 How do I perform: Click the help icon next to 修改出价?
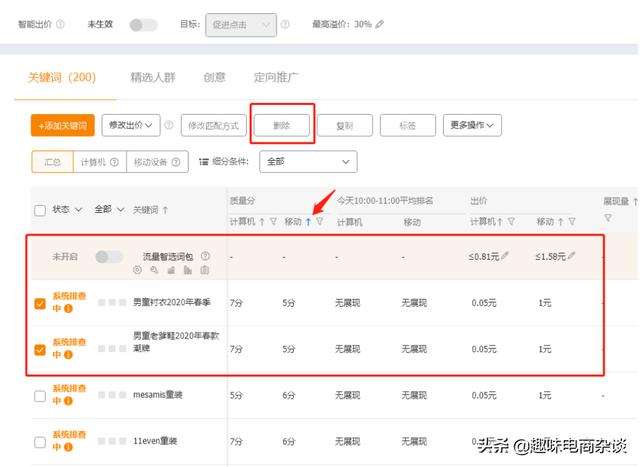(169, 125)
